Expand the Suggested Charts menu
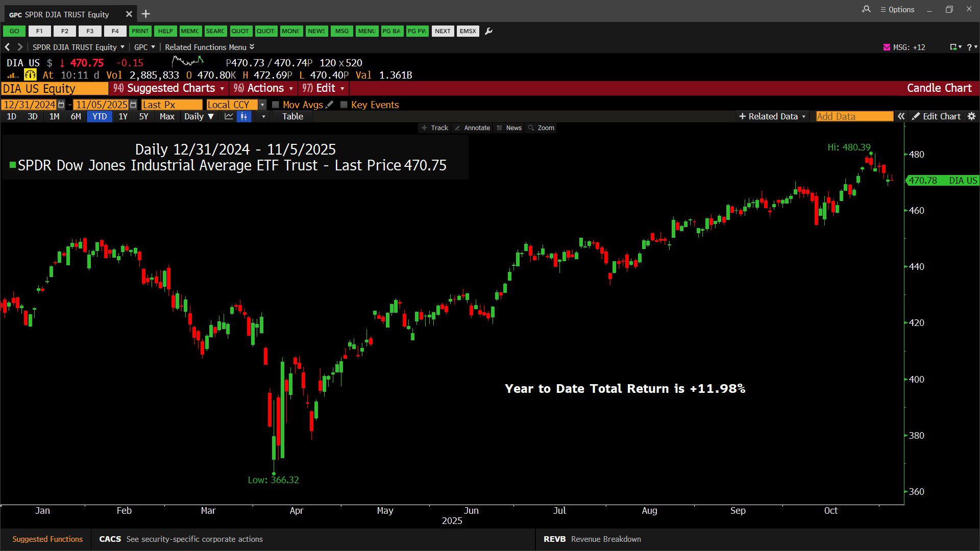 pos(169,88)
